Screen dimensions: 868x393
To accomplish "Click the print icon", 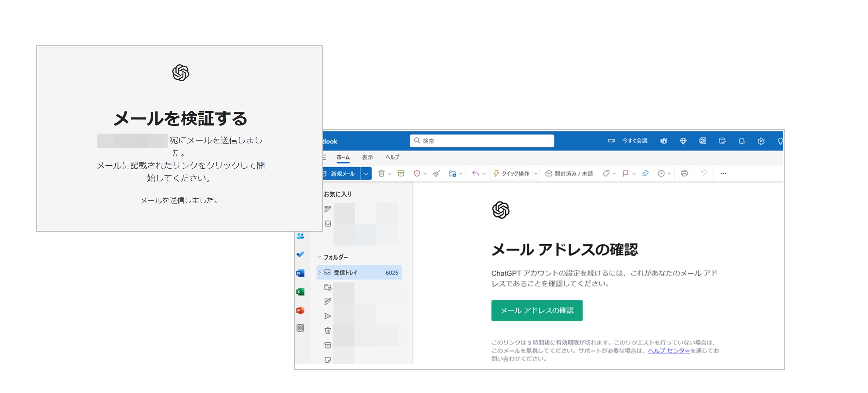I will pyautogui.click(x=684, y=173).
